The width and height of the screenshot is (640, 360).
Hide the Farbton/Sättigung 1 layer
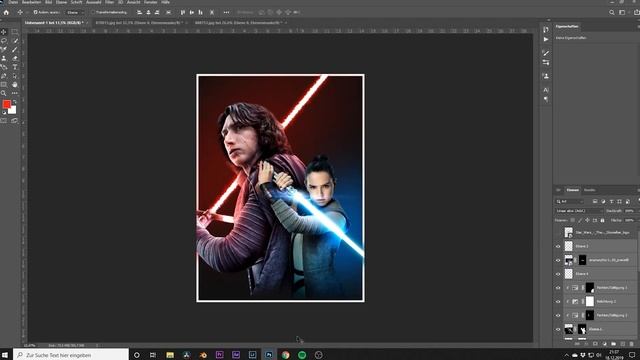tap(558, 288)
